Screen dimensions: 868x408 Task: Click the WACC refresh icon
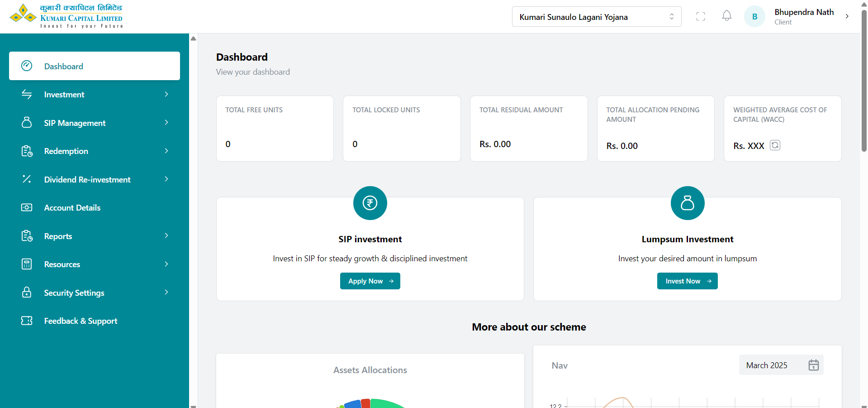point(775,145)
